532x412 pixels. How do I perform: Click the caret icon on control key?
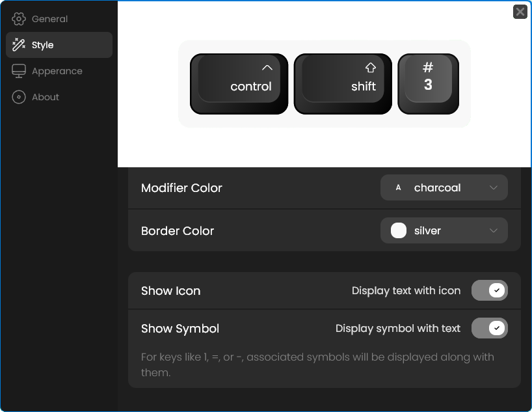(267, 68)
